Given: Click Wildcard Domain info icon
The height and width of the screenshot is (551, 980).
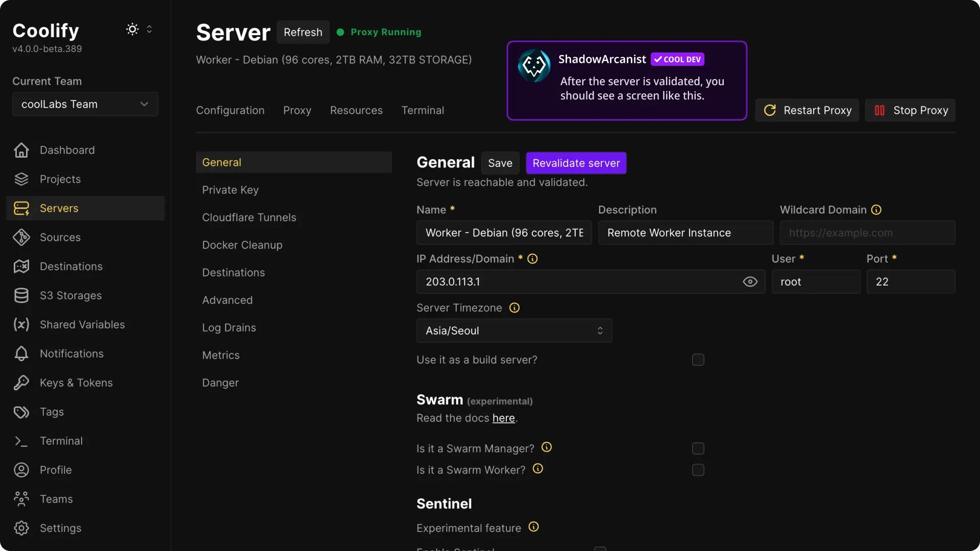Looking at the screenshot, I should tap(876, 210).
